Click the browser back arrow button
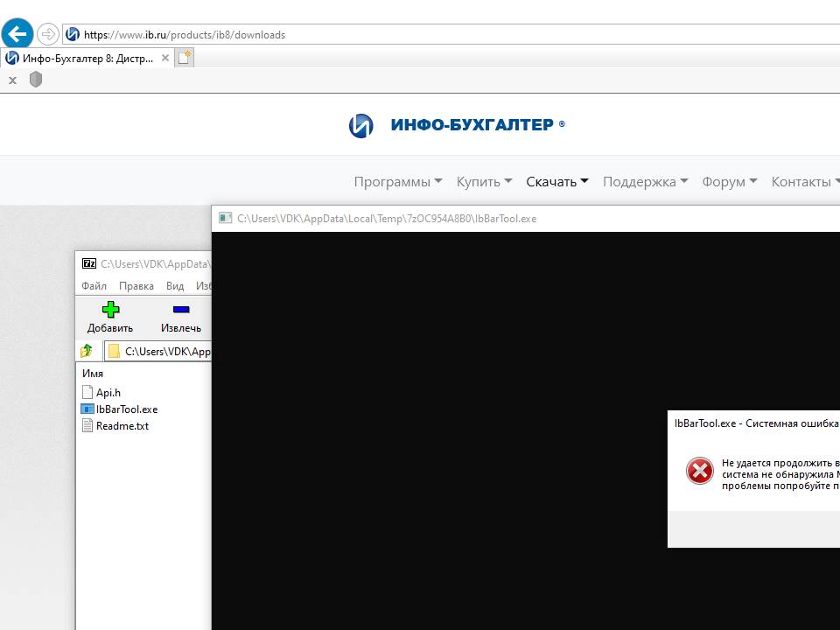This screenshot has width=840, height=630. tap(17, 34)
